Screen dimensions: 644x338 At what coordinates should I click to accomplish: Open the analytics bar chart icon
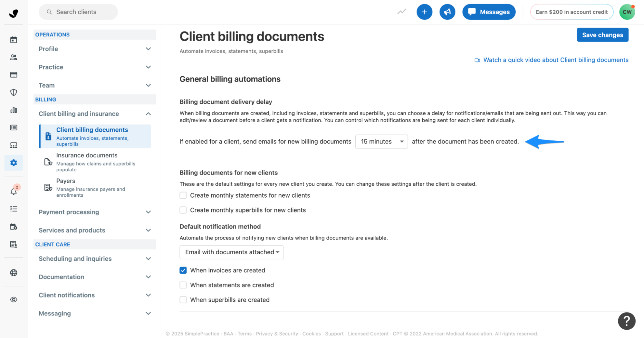[x=14, y=110]
